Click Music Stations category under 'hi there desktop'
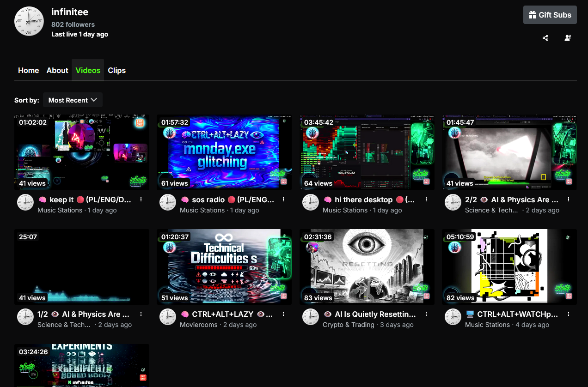This screenshot has width=588, height=387. click(345, 210)
